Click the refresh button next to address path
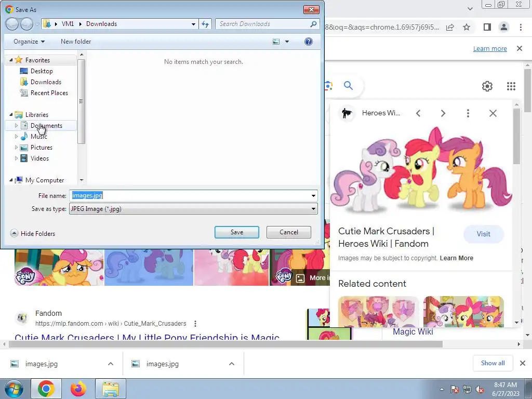The height and width of the screenshot is (399, 532). [x=205, y=24]
